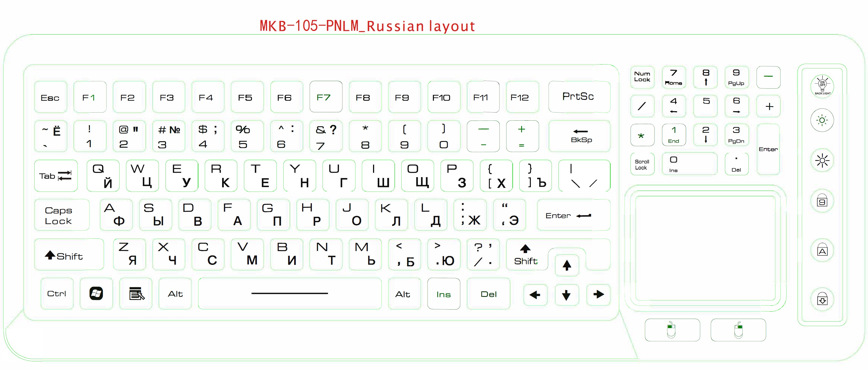Image resolution: width=868 pixels, height=370 pixels.
Task: Click inside the touchpad area
Action: click(x=705, y=248)
